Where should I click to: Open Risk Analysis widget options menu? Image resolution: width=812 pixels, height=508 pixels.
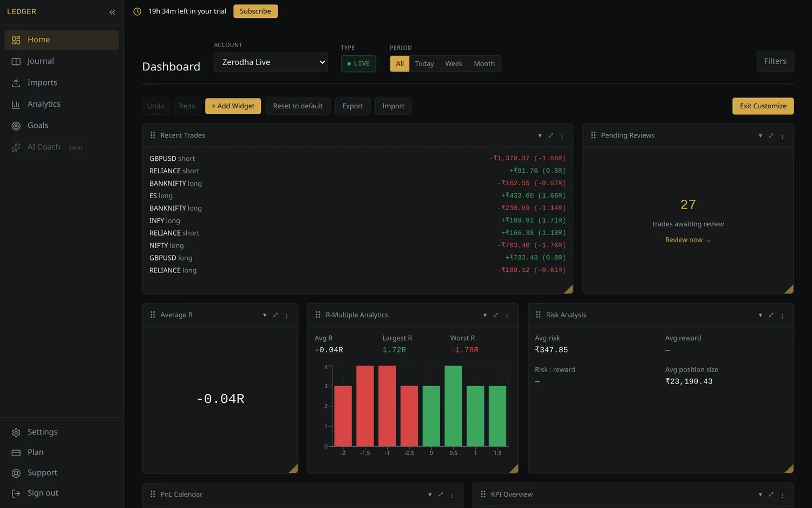tap(782, 316)
